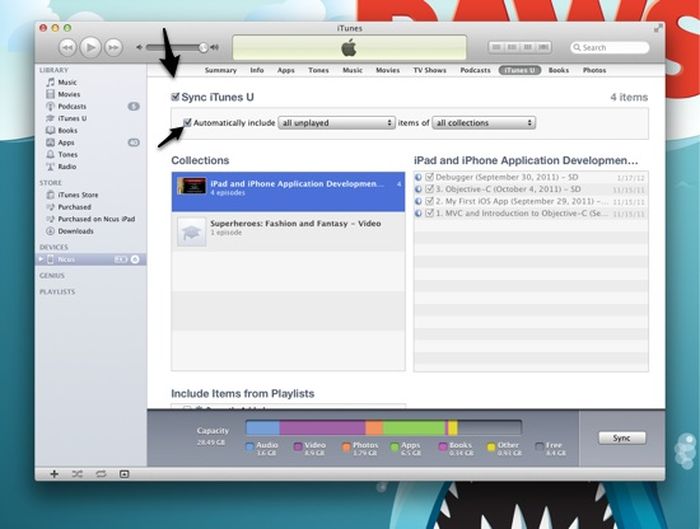The image size is (700, 529).
Task: Select the third view mode button
Action: pyautogui.click(x=528, y=47)
